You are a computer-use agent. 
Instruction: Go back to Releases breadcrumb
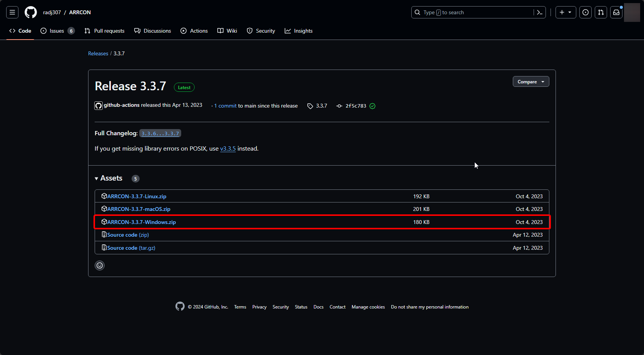tap(98, 53)
